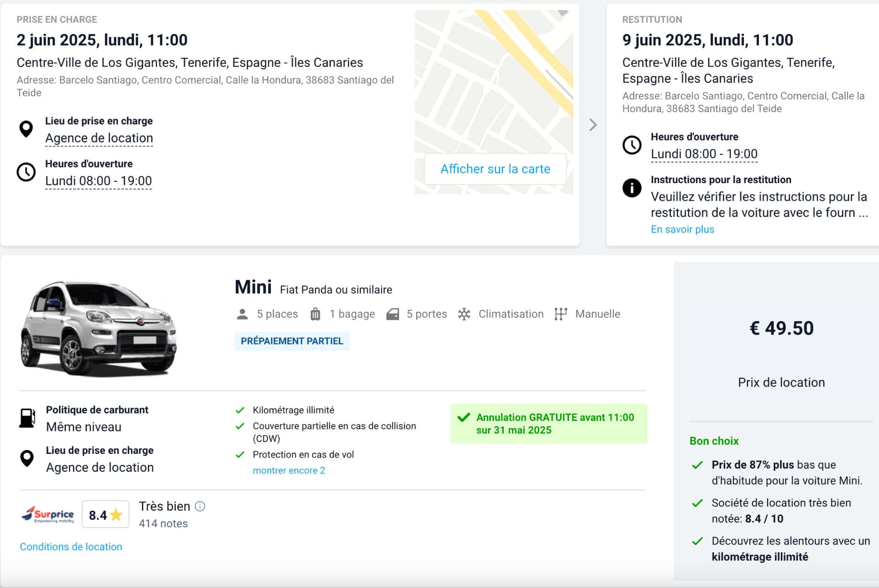Viewport: 879px width, 588px height.
Task: Click the Prix de location label
Action: point(781,383)
